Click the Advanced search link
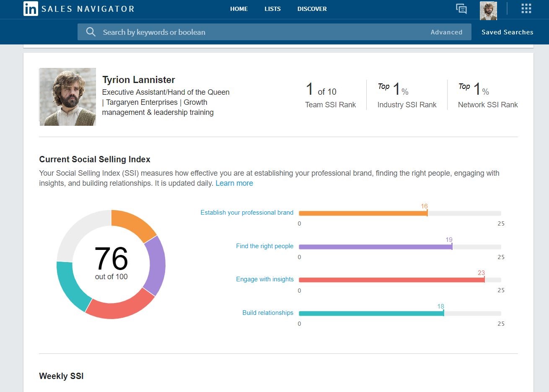 (446, 32)
